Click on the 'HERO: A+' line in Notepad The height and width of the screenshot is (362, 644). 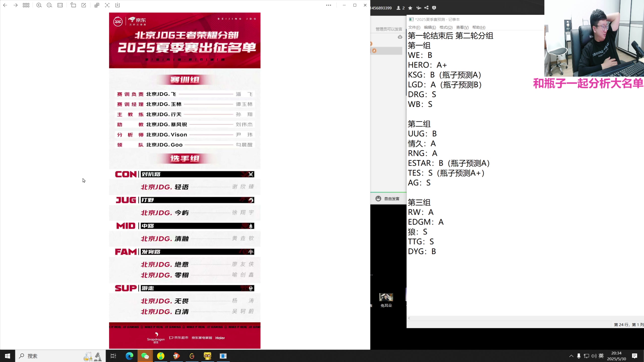tap(427, 65)
